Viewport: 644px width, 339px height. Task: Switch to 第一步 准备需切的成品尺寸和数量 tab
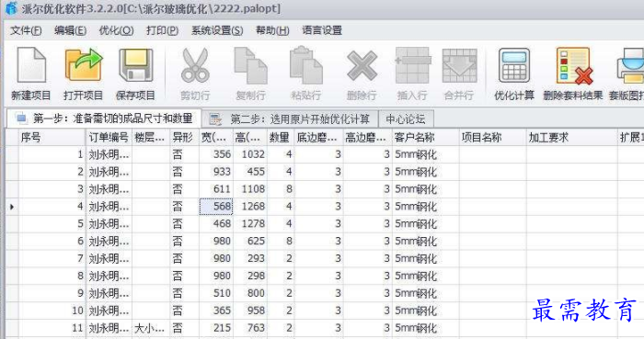pos(104,119)
